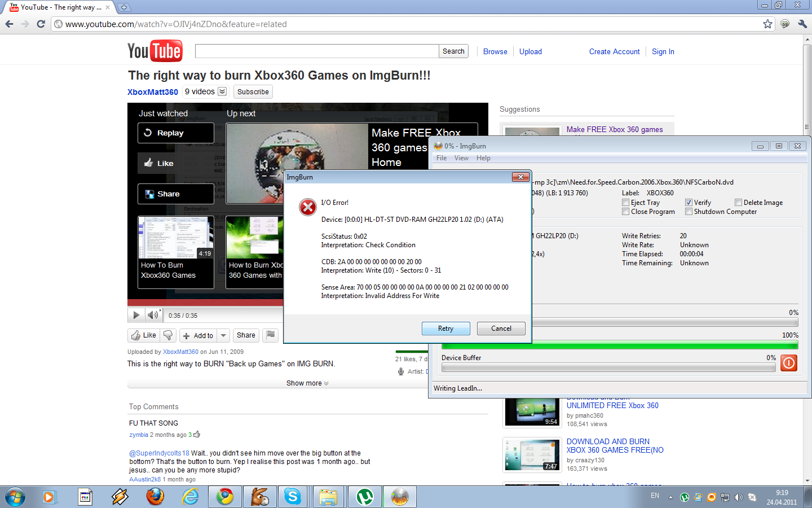The image size is (812, 508).
Task: Replay the video from the end screen
Action: [176, 133]
